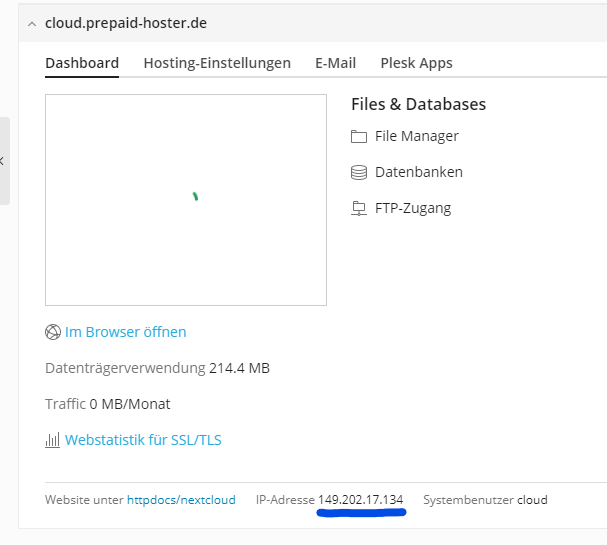Click the File Manager folder icon
The image size is (607, 545).
click(x=359, y=136)
